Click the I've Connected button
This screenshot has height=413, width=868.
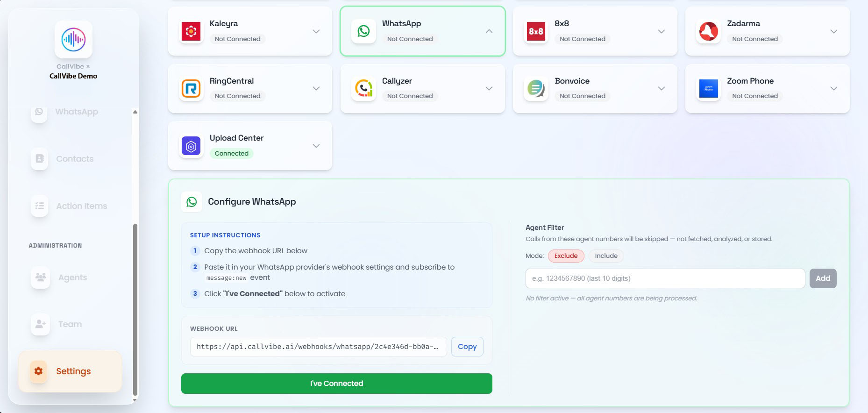click(337, 384)
